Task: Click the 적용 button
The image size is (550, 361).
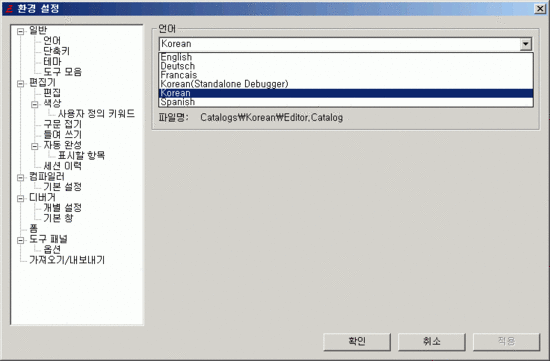Action: (x=506, y=341)
